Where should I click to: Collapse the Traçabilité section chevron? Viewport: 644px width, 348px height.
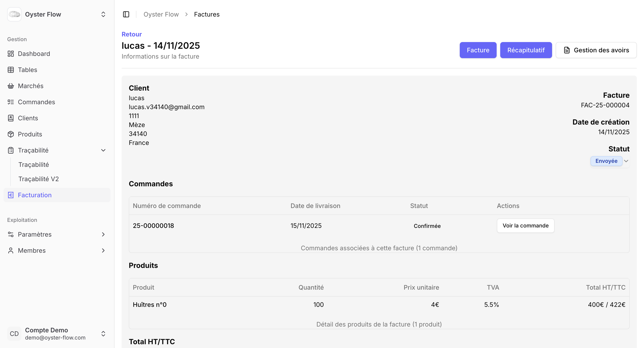tap(103, 150)
